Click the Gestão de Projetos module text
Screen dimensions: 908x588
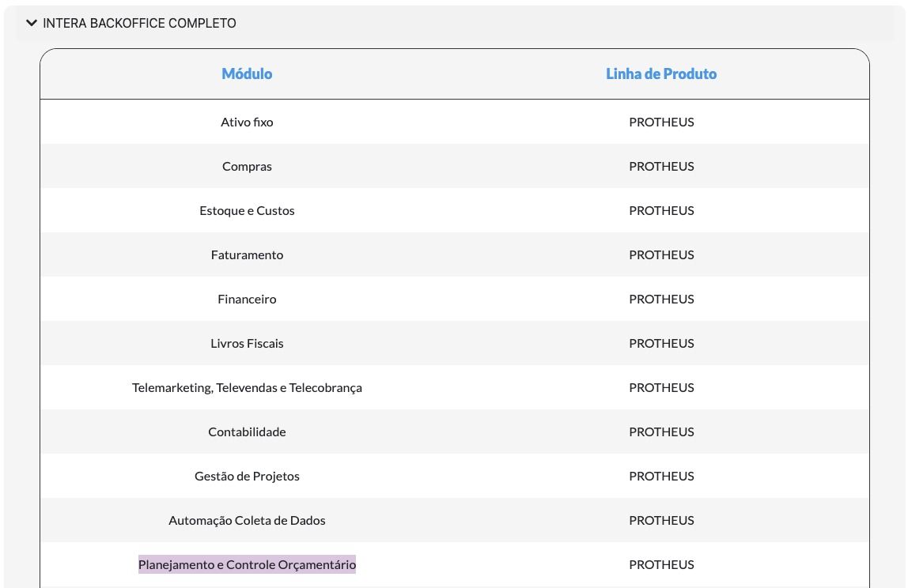point(247,477)
